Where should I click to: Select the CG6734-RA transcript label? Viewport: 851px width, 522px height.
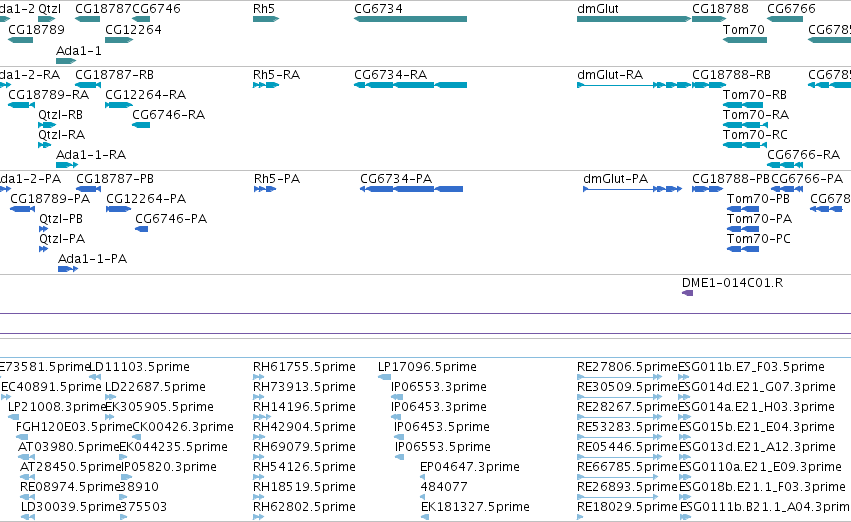(x=390, y=74)
